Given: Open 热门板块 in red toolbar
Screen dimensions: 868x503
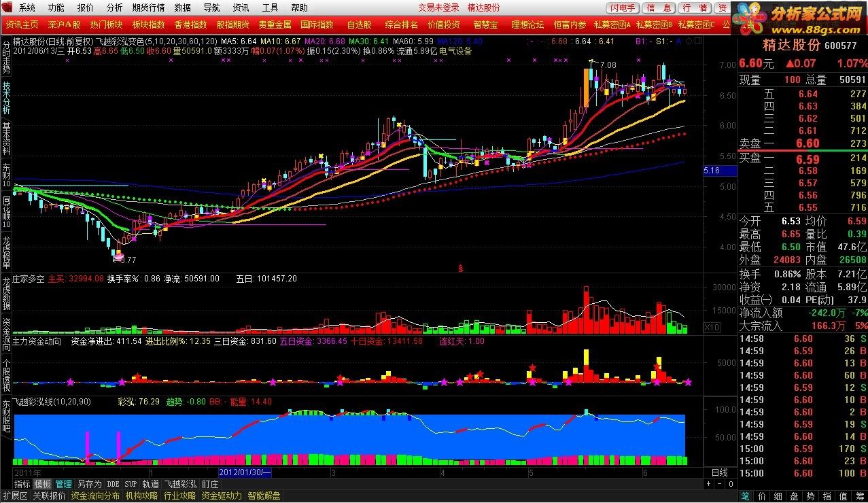Looking at the screenshot, I should pyautogui.click(x=106, y=24).
